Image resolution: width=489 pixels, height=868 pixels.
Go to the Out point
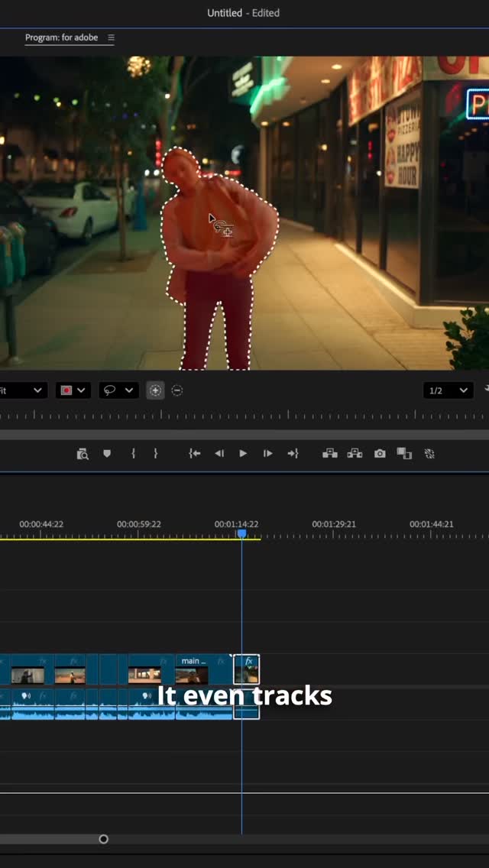[x=293, y=453]
